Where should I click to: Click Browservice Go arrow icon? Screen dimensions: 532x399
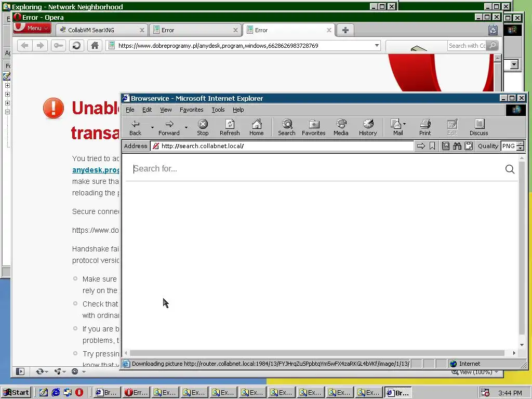421,146
